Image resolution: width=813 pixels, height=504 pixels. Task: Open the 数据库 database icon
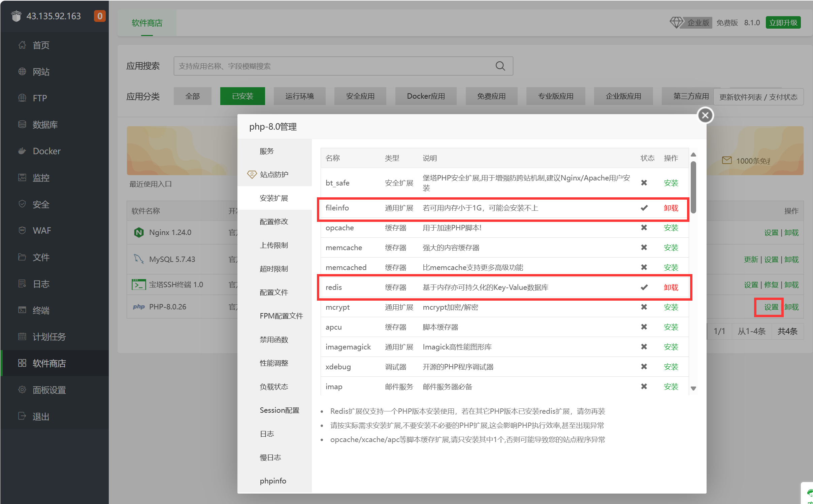(22, 125)
